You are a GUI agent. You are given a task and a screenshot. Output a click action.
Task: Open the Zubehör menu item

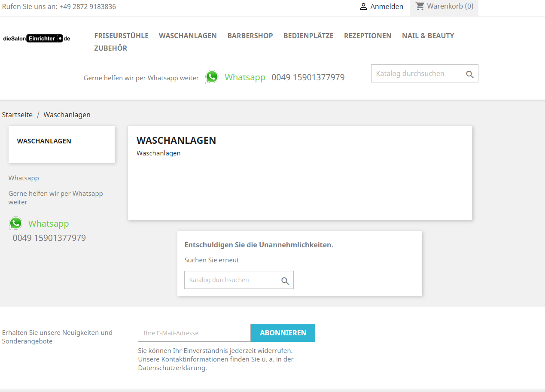click(x=111, y=48)
